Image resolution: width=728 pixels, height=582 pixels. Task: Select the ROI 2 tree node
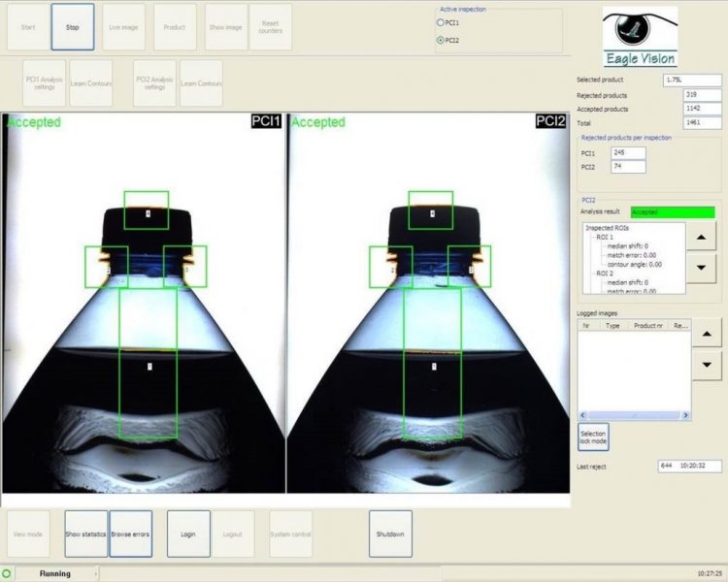[x=605, y=274]
